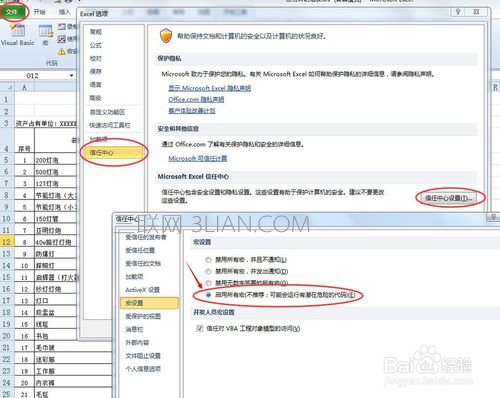Switch to the 开始 ribbon tab
Screen dimensions: 500x398
point(39,12)
